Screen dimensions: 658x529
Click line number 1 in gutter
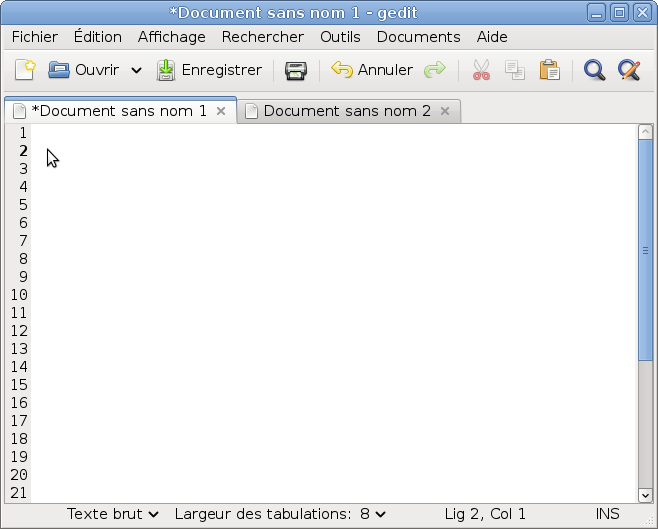pyautogui.click(x=23, y=133)
